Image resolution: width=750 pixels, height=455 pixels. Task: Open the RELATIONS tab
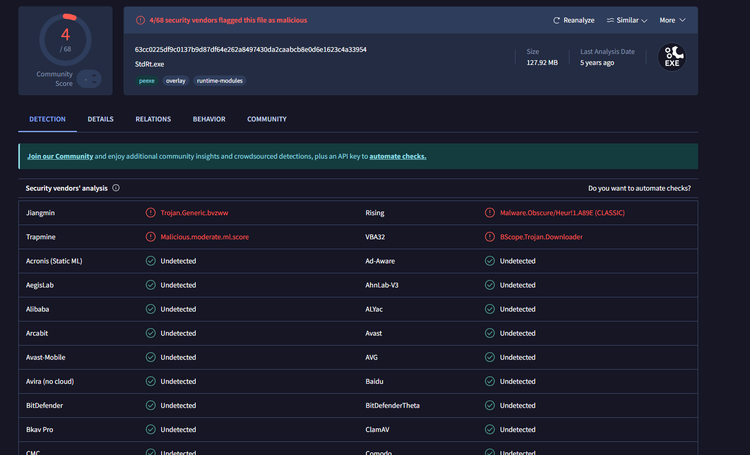pos(153,119)
